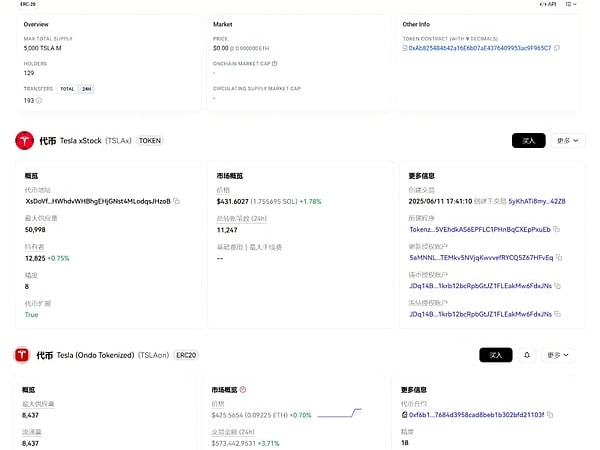
Task: Click the ERC-20 badge at page top
Action: click(28, 4)
